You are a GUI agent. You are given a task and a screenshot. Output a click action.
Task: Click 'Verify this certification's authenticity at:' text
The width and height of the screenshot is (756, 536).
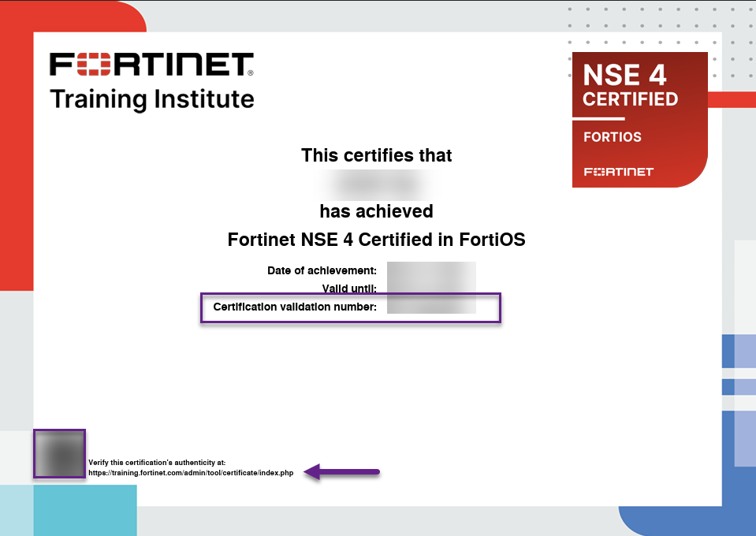[x=157, y=462]
